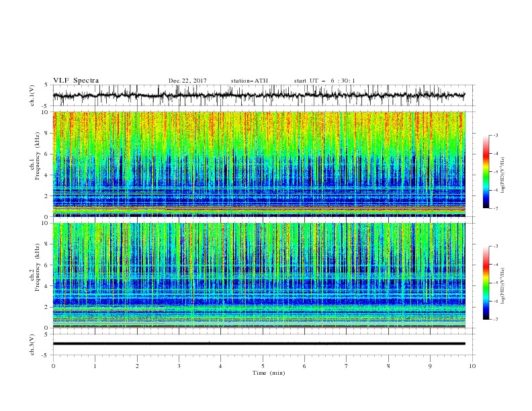The width and height of the screenshot is (532, 411).
Task: Click the '4' tick on the time axis
Action: pos(220,366)
